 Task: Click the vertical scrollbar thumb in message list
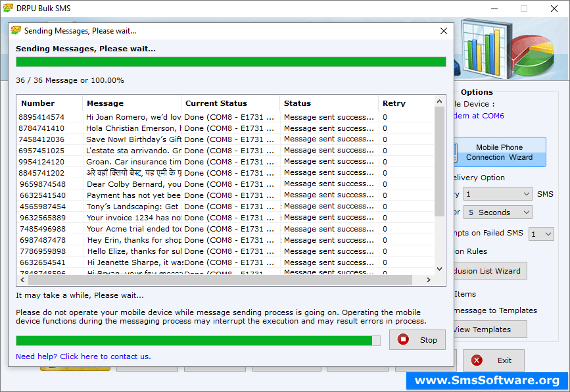439,161
